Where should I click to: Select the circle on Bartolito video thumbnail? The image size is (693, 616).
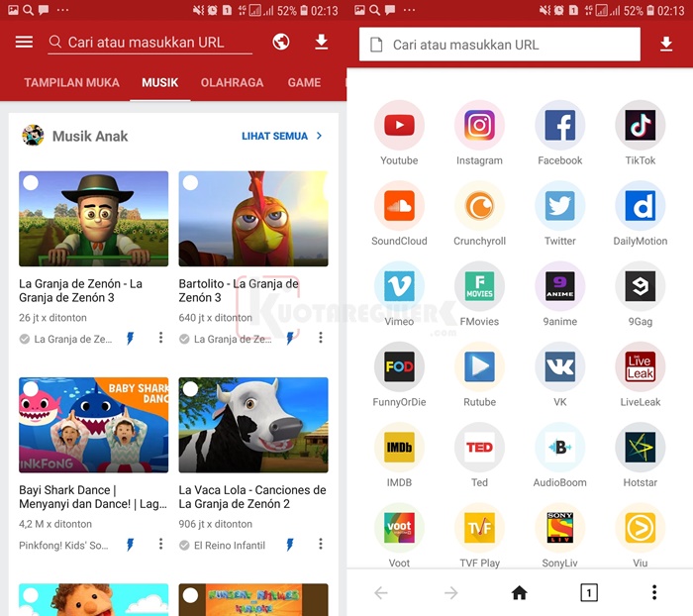(190, 183)
